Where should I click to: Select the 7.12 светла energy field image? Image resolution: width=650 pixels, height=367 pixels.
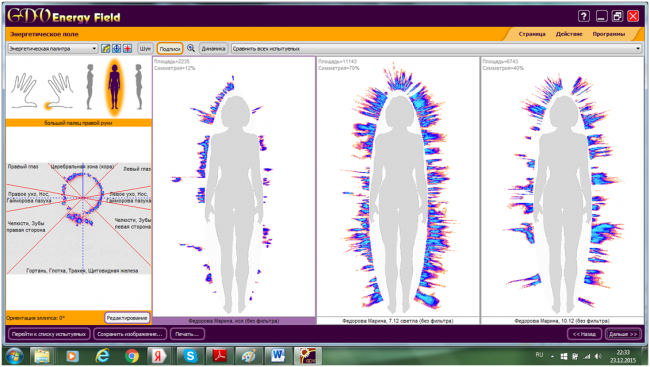click(398, 187)
